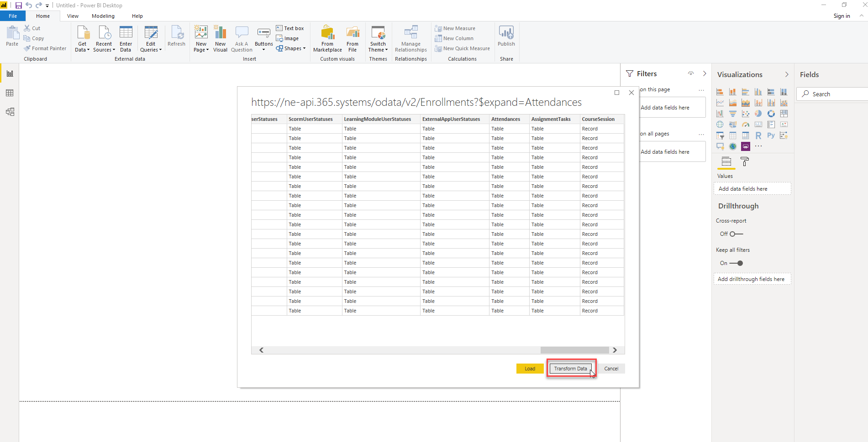Select the Stacked bar chart visual
868x442 pixels.
720,92
